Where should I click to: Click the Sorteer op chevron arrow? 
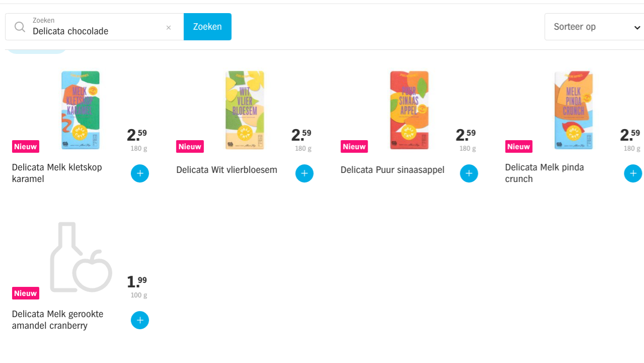click(x=637, y=28)
